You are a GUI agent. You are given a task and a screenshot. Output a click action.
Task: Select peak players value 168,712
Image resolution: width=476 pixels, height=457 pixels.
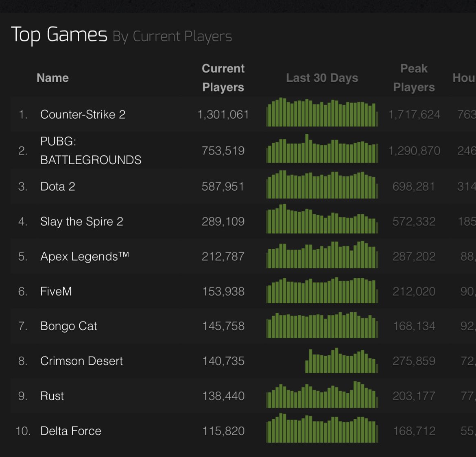[x=414, y=431]
